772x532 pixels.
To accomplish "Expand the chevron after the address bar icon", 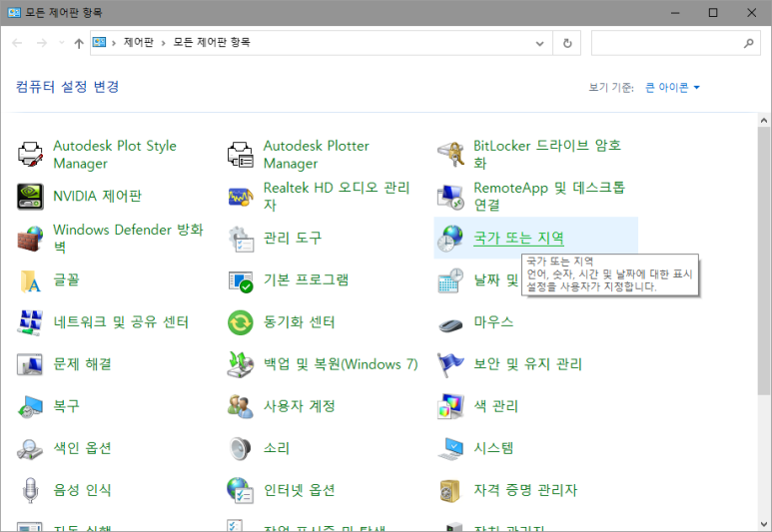I will click(x=114, y=43).
